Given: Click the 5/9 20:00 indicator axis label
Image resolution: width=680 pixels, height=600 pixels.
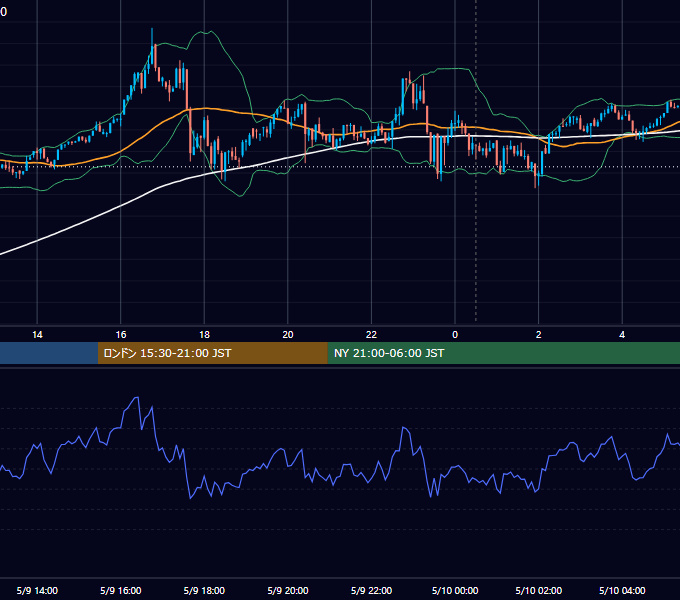Looking at the screenshot, I should 288,590.
